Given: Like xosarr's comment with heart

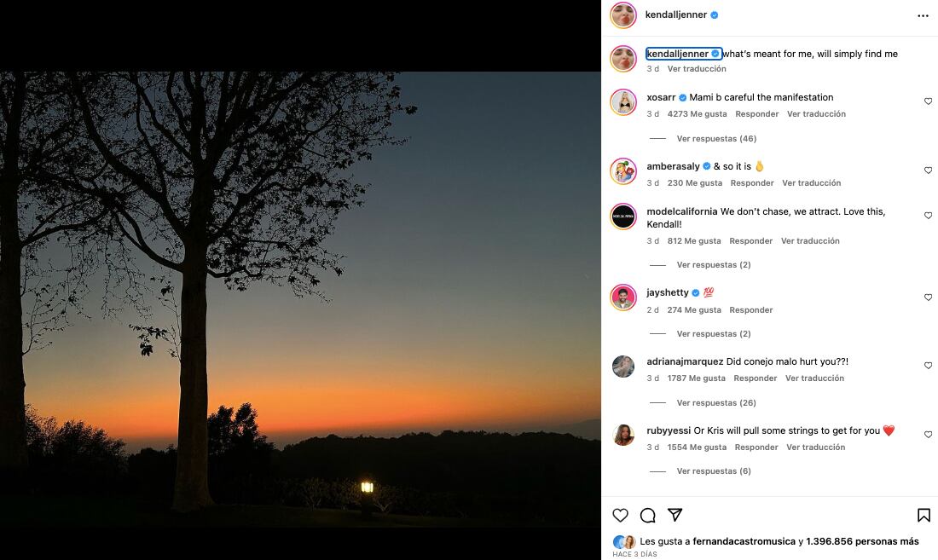Looking at the screenshot, I should [x=928, y=101].
